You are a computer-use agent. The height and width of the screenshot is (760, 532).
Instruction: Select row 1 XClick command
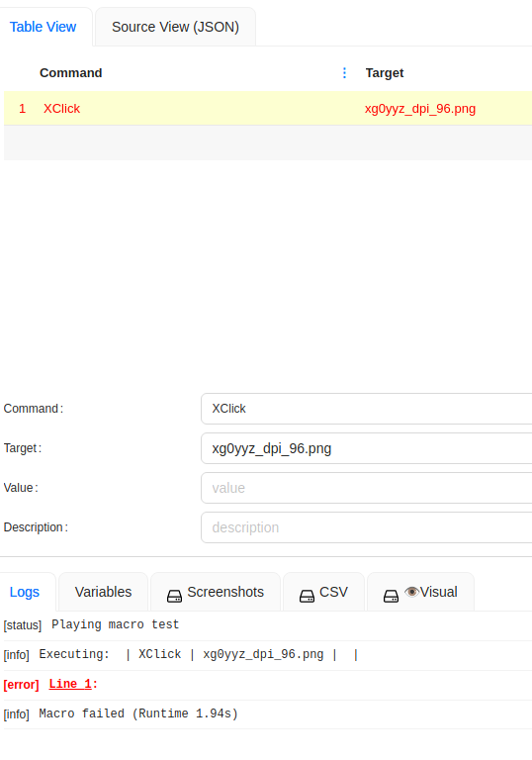tap(268, 108)
